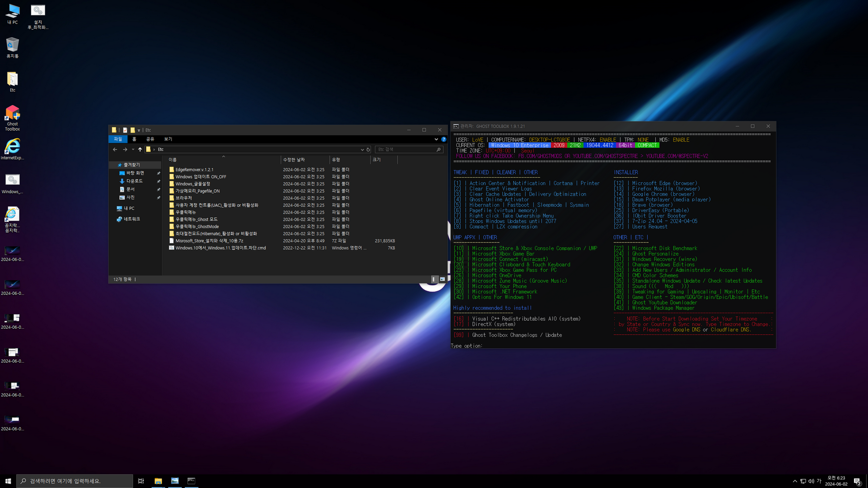The width and height of the screenshot is (868, 488).
Task: Open the Windows Start menu
Action: [8, 481]
